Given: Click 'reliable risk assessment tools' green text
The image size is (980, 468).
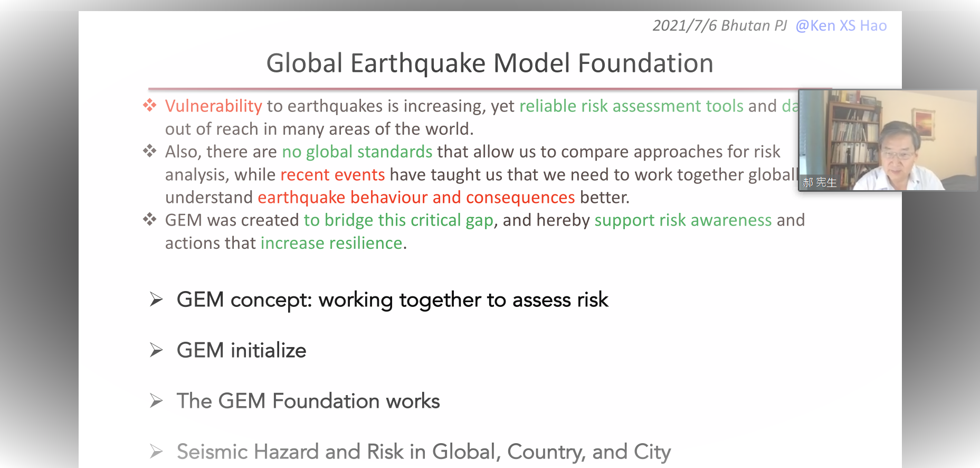Looking at the screenshot, I should click(632, 106).
